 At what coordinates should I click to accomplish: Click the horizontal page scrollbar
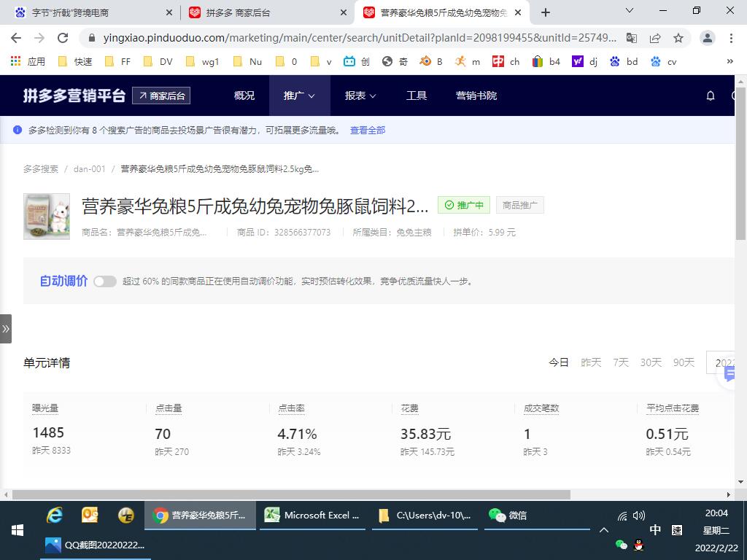click(291, 495)
